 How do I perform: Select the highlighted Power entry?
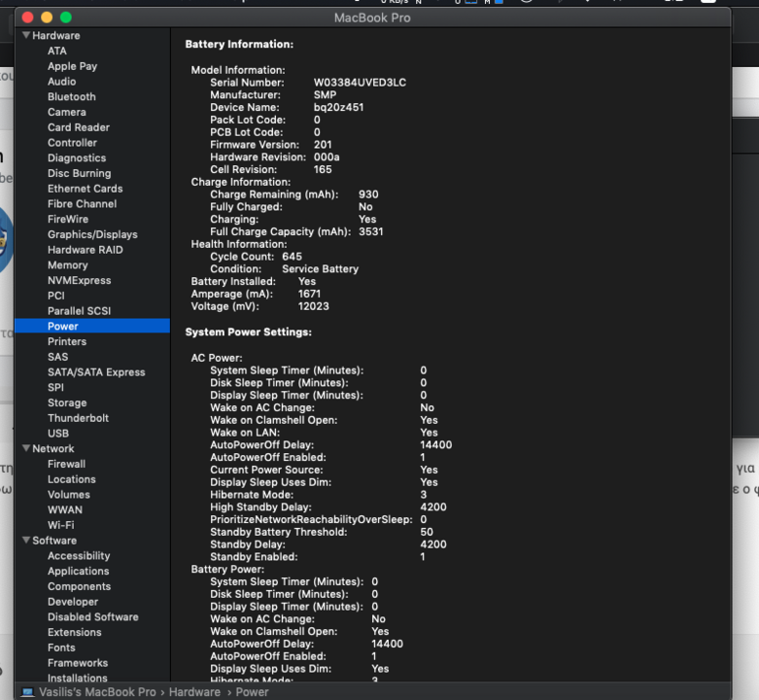click(x=92, y=327)
